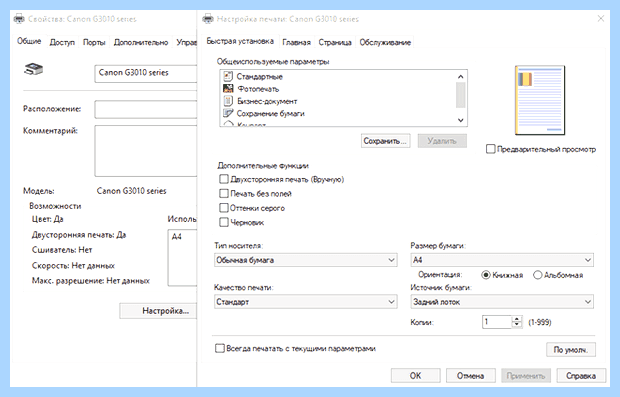Switch to Главная tab

(x=296, y=42)
